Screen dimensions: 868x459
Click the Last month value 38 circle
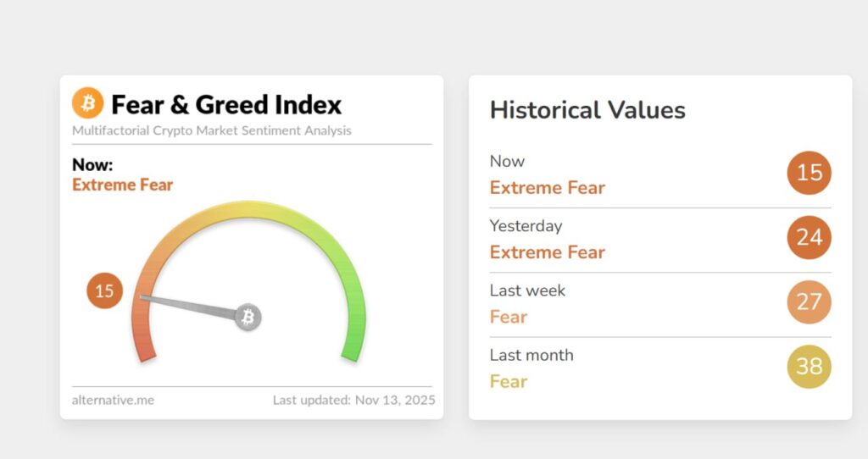[809, 367]
